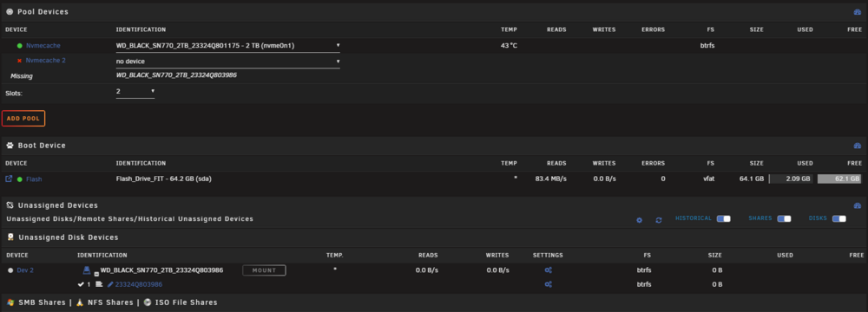Click the disc icon for ISO File Shares
Image resolution: width=868 pixels, height=312 pixels.
[x=148, y=302]
